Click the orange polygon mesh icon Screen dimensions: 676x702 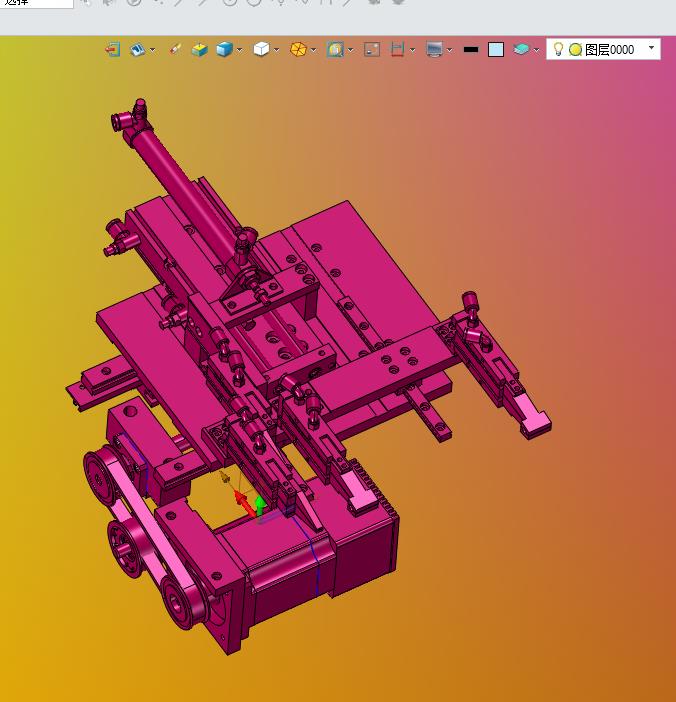point(298,49)
